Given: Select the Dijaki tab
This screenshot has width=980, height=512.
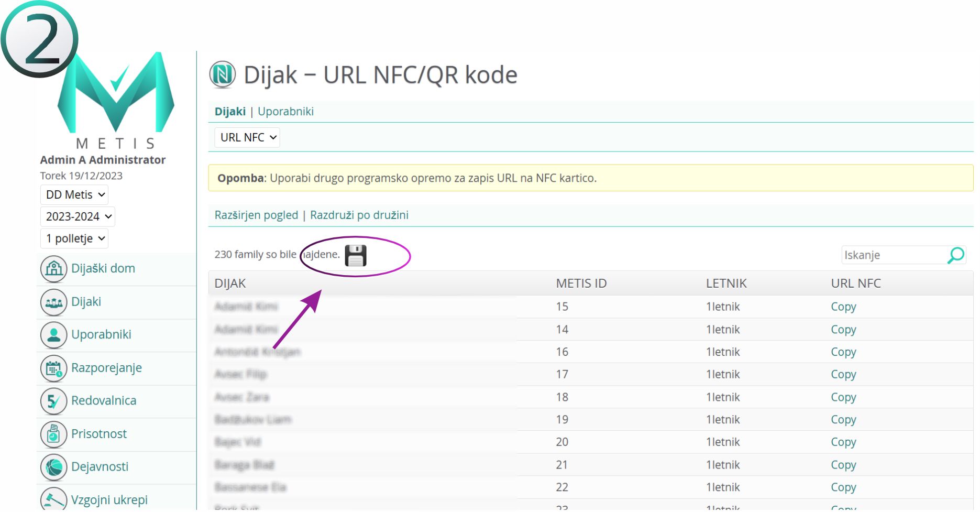Looking at the screenshot, I should click(x=230, y=112).
